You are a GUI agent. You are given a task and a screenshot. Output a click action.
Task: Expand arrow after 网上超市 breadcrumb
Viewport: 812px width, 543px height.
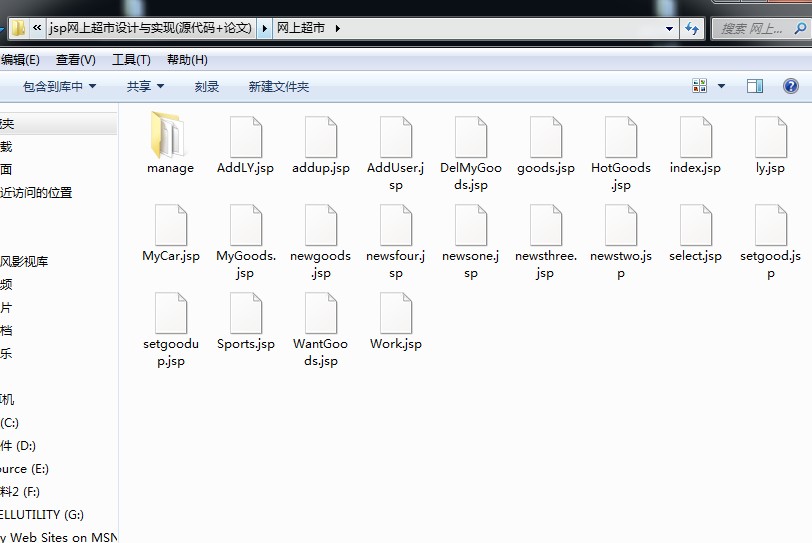(338, 28)
